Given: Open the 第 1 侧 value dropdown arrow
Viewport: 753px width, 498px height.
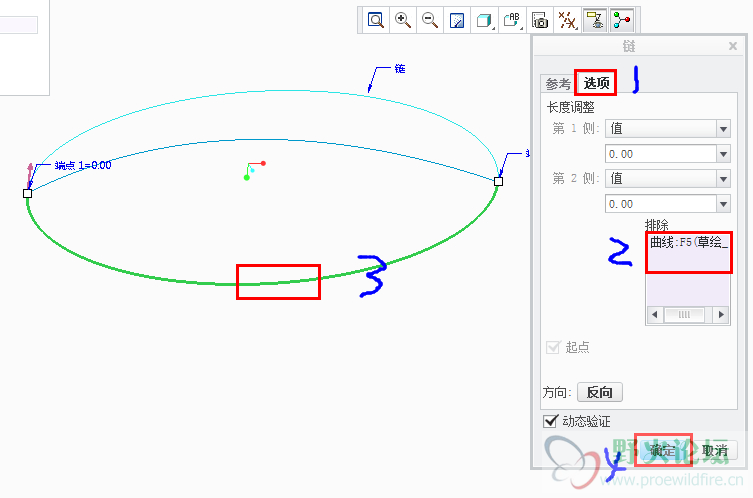Looking at the screenshot, I should (x=724, y=154).
